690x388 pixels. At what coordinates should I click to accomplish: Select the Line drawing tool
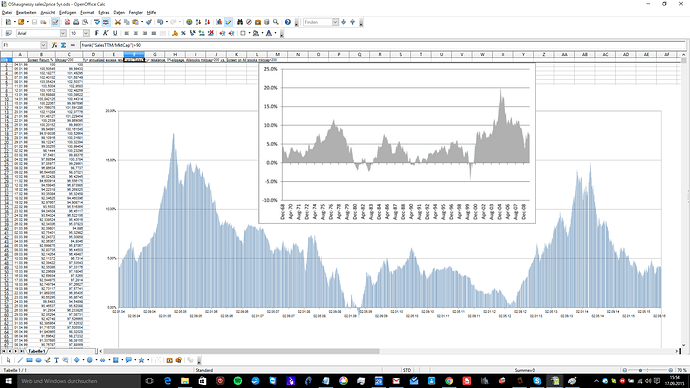20,360
